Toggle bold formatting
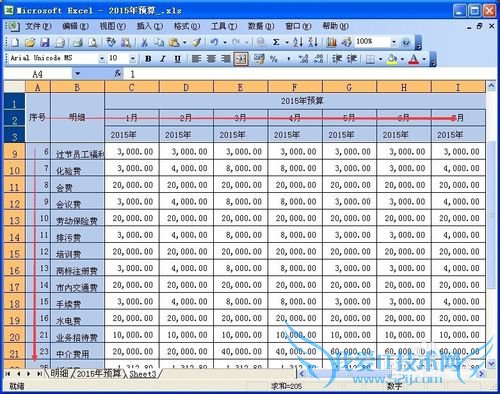The height and width of the screenshot is (394, 500). (x=148, y=59)
